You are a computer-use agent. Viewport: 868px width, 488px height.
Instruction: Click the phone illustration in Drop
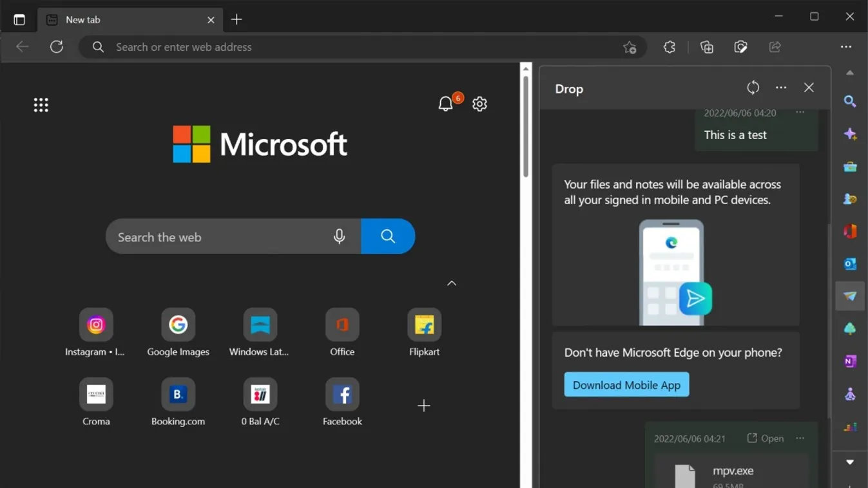[675, 272]
